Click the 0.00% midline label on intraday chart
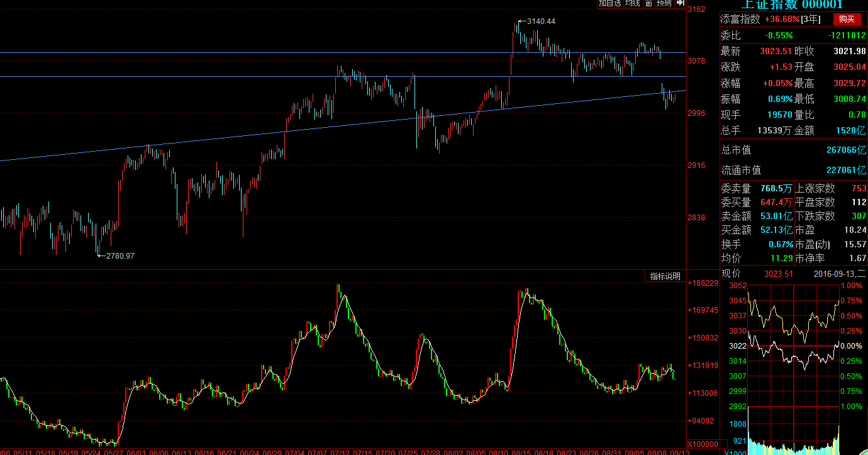Screen dimensions: 868x455 point(852,346)
